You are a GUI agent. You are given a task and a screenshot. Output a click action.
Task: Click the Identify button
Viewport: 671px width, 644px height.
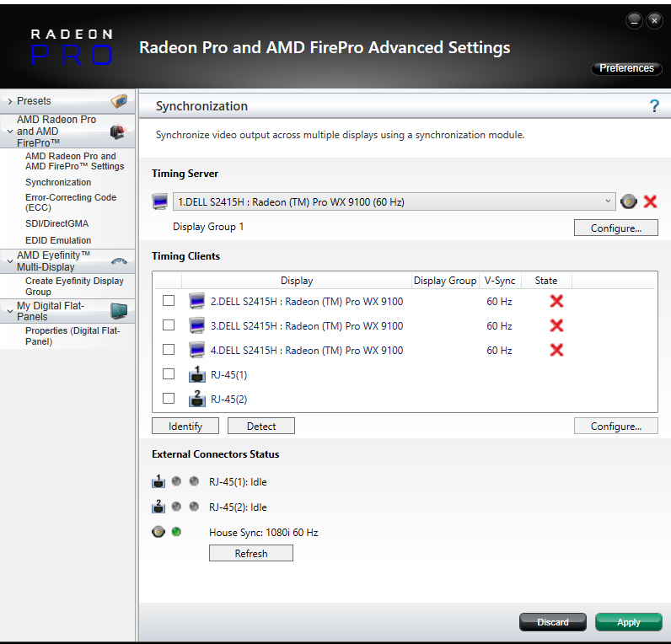[185, 427]
